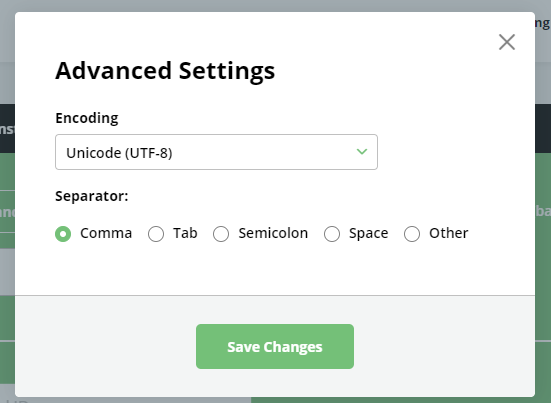Click the Advanced Settings heading
This screenshot has width=551, height=403.
(x=165, y=71)
